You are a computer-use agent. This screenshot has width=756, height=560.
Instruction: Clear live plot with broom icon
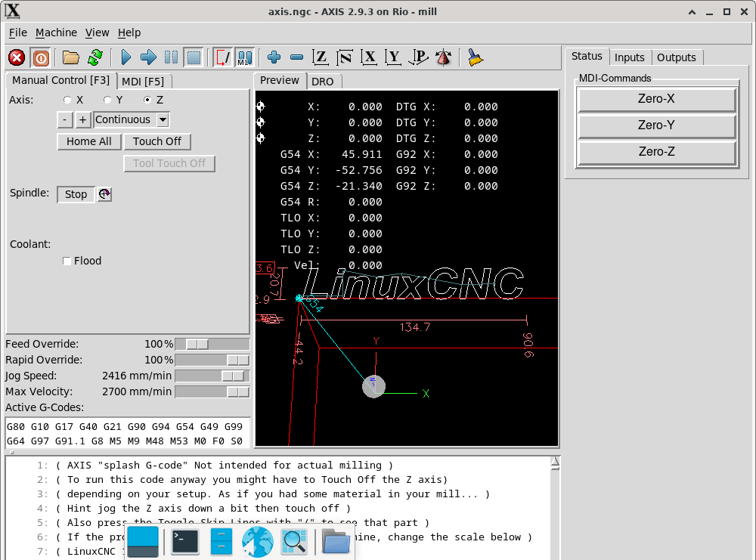coord(476,58)
